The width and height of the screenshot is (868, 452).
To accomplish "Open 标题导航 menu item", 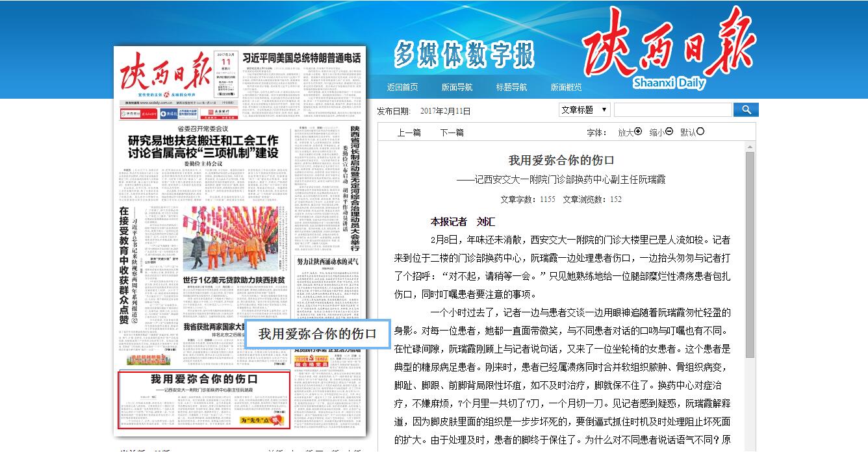I will pos(511,87).
